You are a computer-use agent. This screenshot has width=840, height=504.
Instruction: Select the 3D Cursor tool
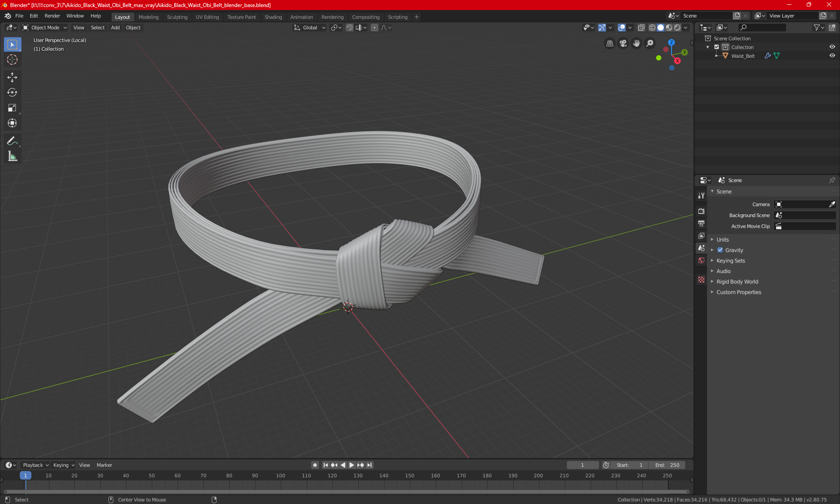point(12,59)
